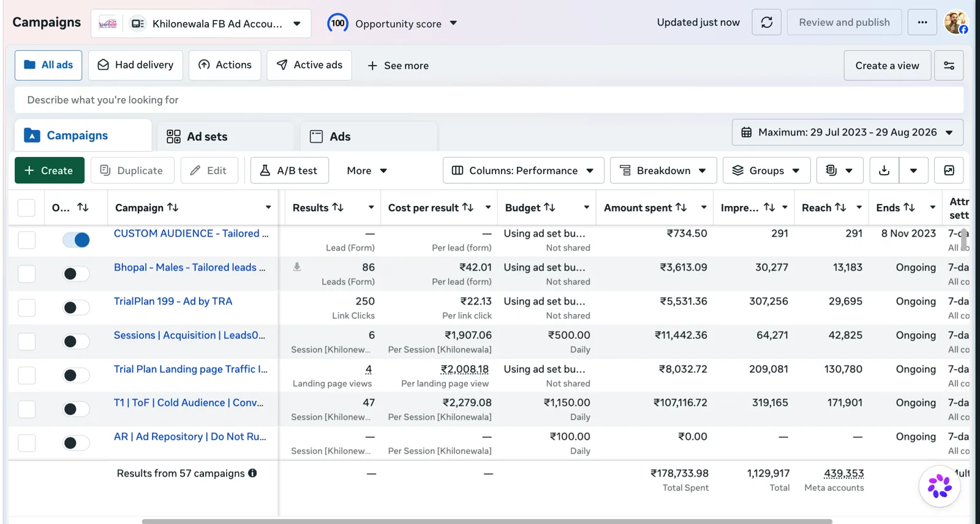Click the export download icon
The width and height of the screenshot is (980, 524).
coord(884,170)
